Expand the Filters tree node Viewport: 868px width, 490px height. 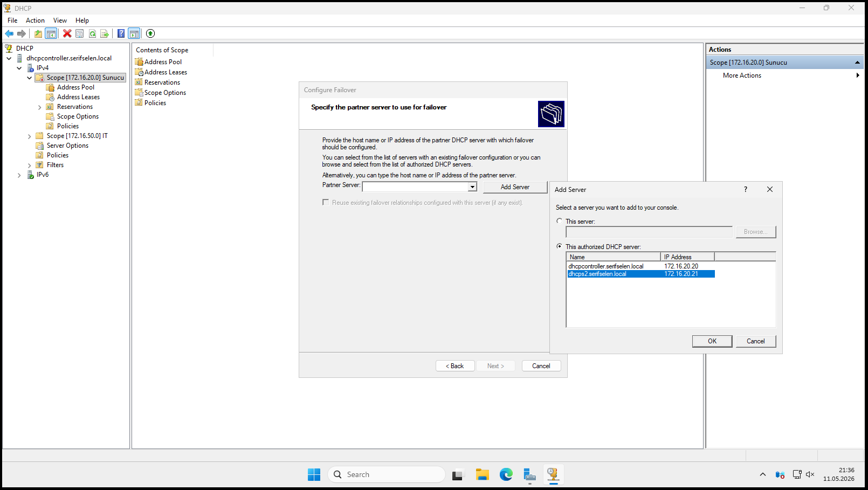point(30,165)
